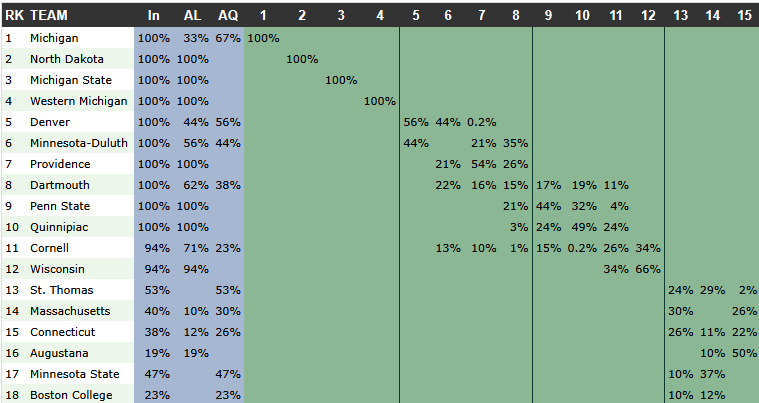Open the Providence team entry
Viewport: 759px width, 403px height.
(60, 164)
